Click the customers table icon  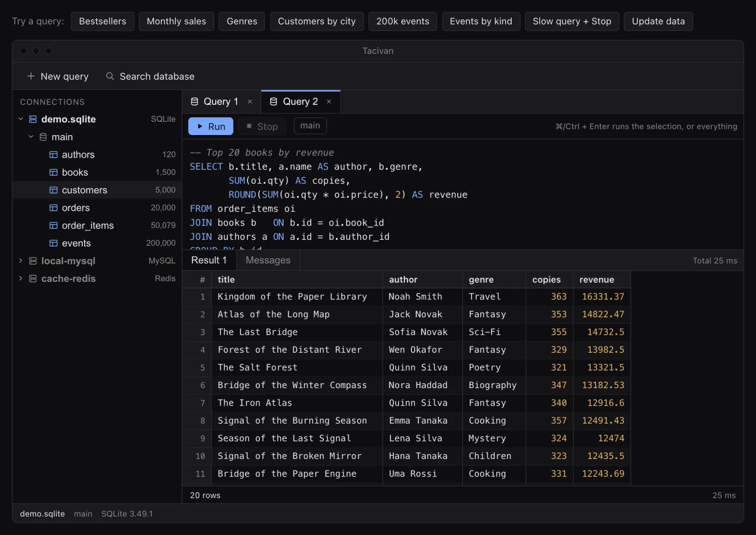(x=53, y=190)
